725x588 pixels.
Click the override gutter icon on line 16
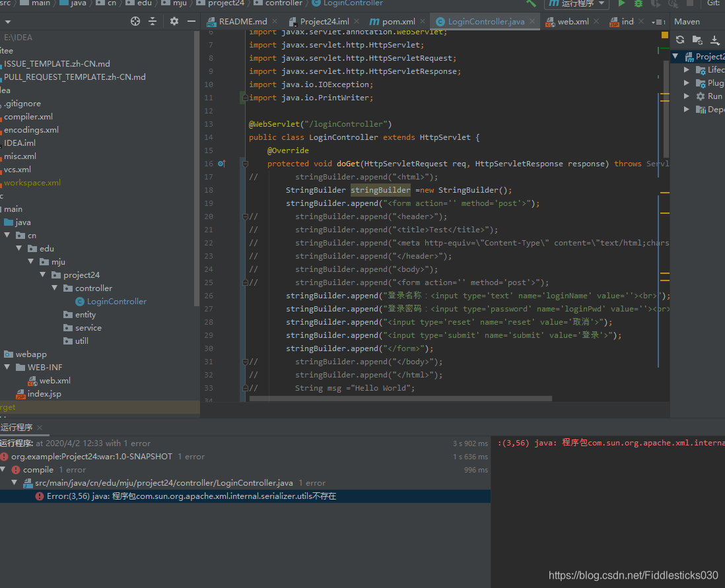[221, 164]
